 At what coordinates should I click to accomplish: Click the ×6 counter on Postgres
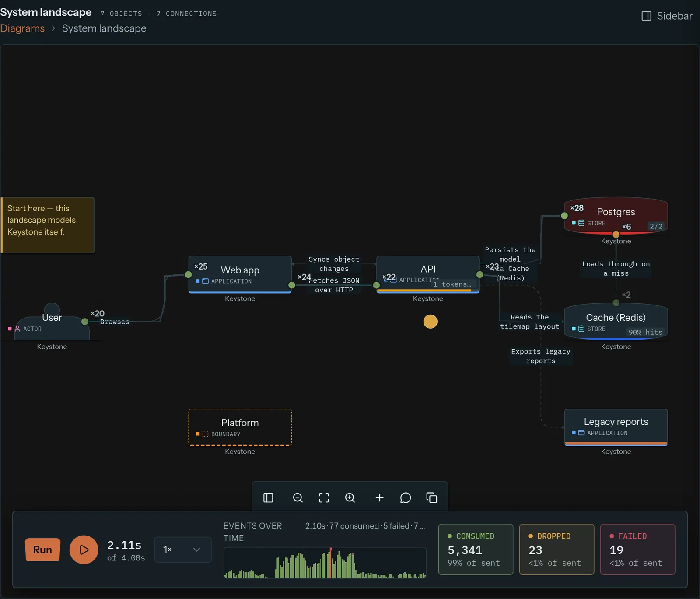626,227
